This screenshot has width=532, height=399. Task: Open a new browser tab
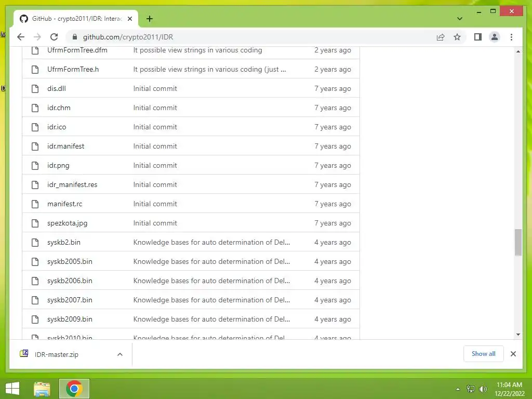149,19
